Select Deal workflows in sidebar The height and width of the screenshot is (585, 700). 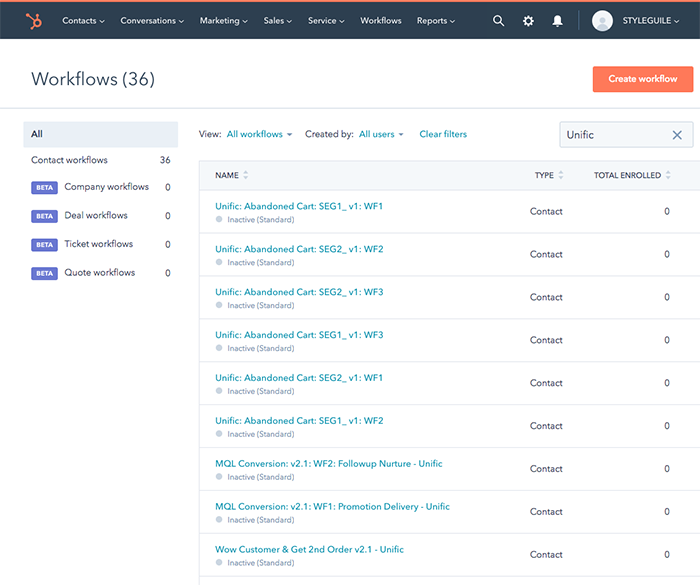coord(96,215)
